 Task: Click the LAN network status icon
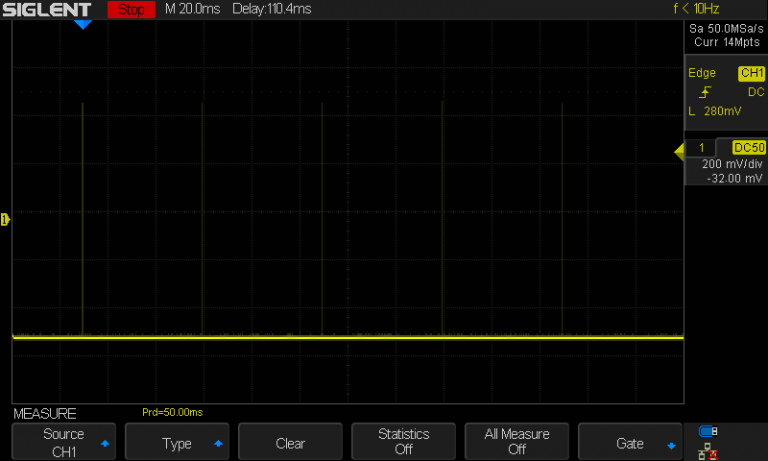point(708,450)
